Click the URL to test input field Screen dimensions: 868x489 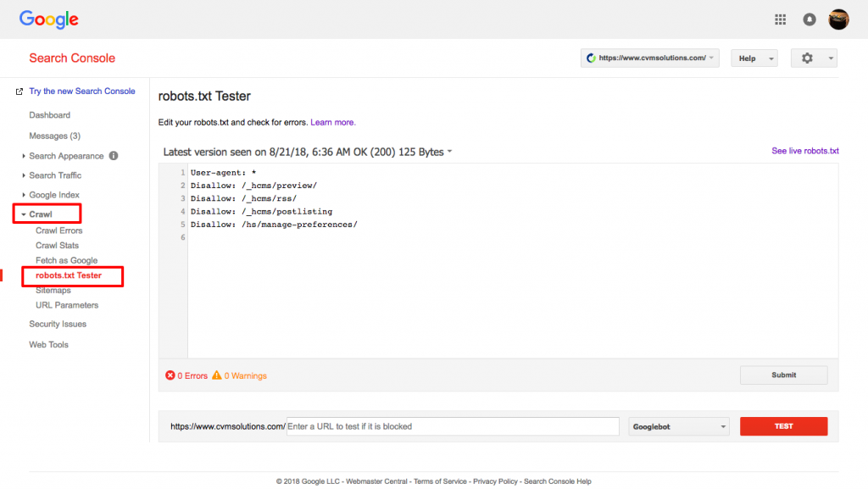point(453,426)
